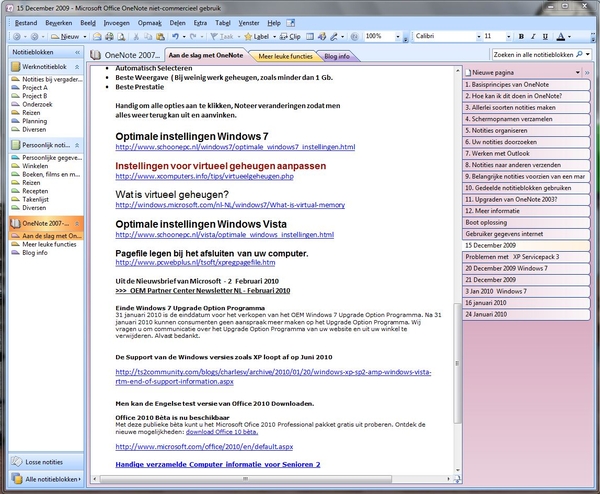Screen dimensions: 600x494
Task: Open Losse notities at sidebar bottom
Action: (46, 462)
